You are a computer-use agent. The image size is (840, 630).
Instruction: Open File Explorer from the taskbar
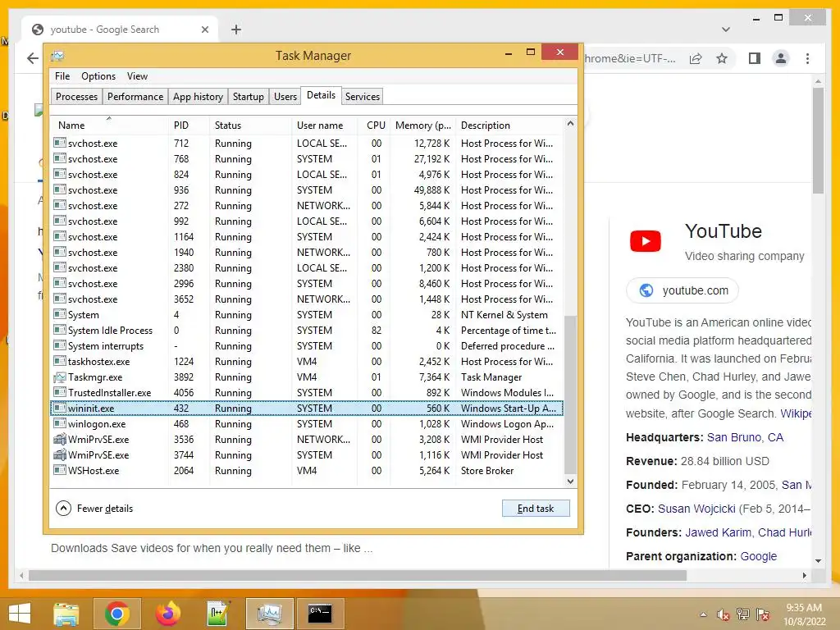click(x=66, y=614)
